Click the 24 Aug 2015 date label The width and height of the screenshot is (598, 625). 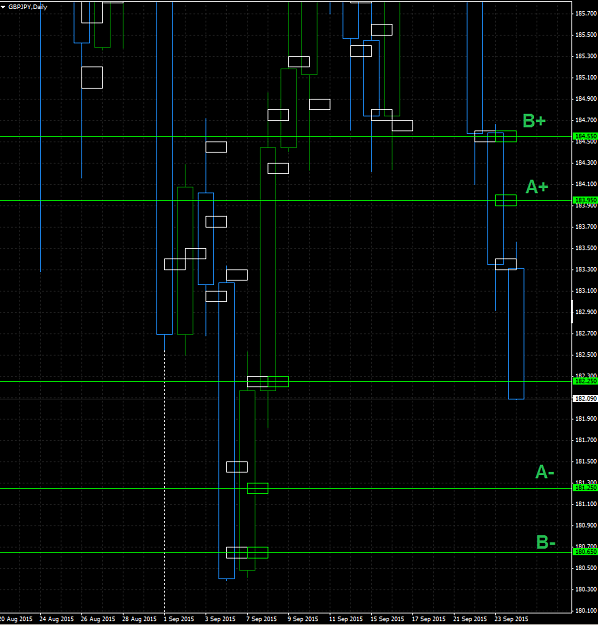pyautogui.click(x=57, y=619)
